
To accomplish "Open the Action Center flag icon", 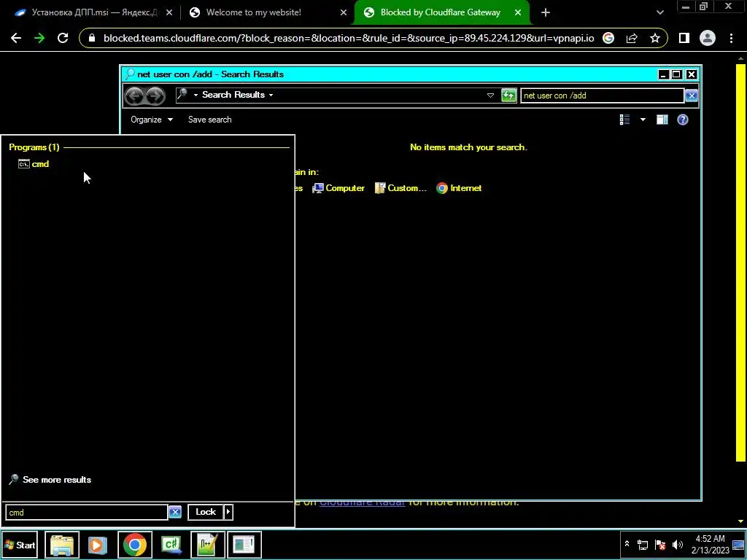I will [660, 545].
